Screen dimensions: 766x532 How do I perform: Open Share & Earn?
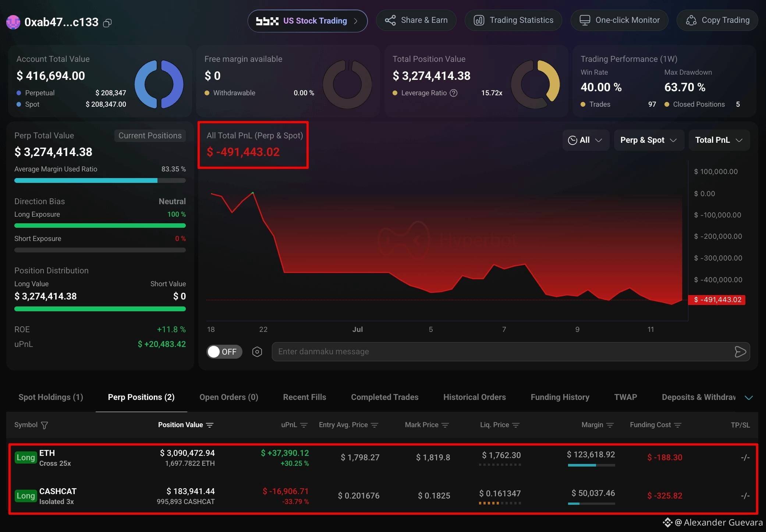(416, 20)
